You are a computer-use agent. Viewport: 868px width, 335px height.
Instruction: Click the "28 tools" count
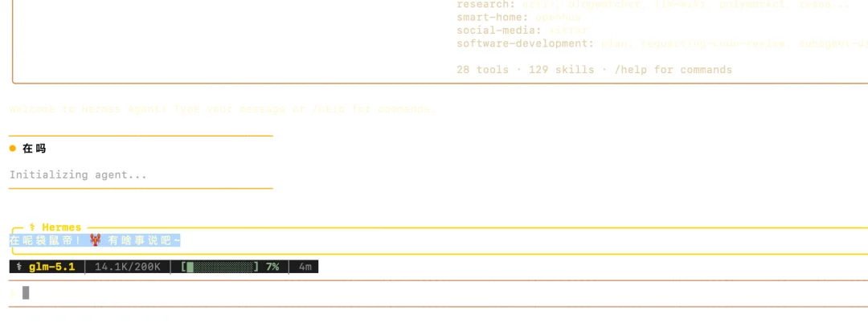[482, 70]
